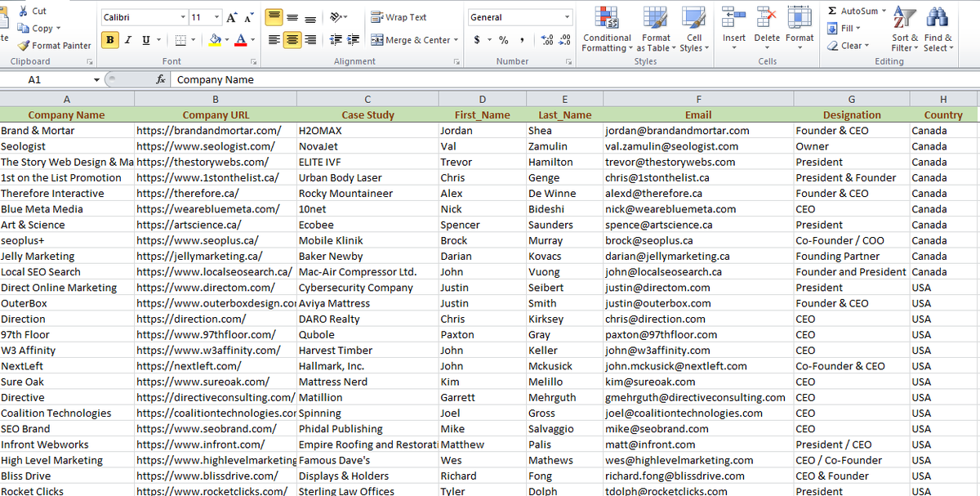980x496 pixels.
Task: Toggle Bold formatting
Action: [x=110, y=40]
